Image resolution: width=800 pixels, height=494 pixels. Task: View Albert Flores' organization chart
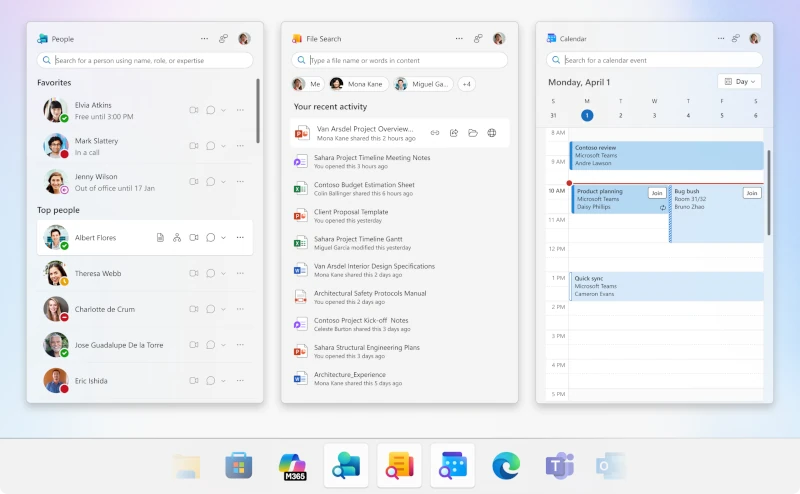[x=177, y=237]
